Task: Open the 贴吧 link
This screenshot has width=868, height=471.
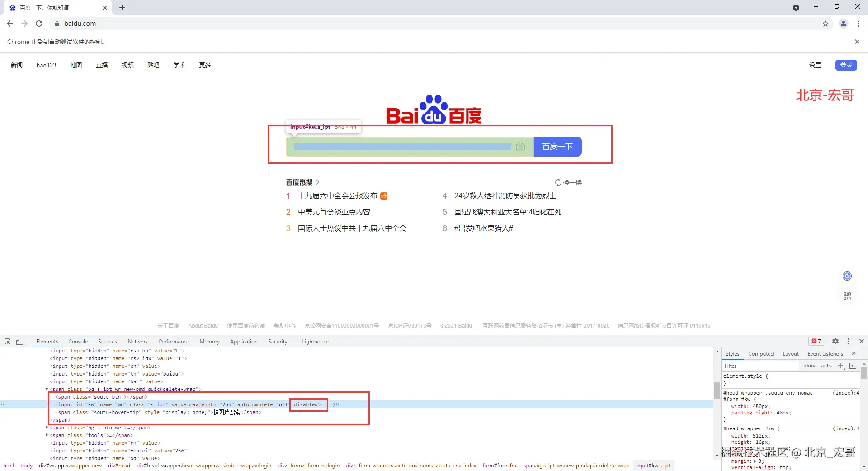Action: click(x=153, y=65)
